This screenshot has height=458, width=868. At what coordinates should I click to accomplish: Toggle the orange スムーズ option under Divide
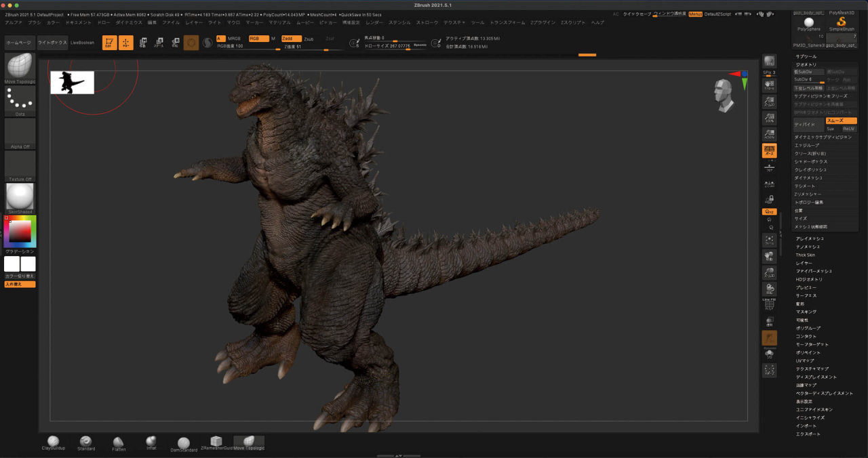(x=841, y=121)
